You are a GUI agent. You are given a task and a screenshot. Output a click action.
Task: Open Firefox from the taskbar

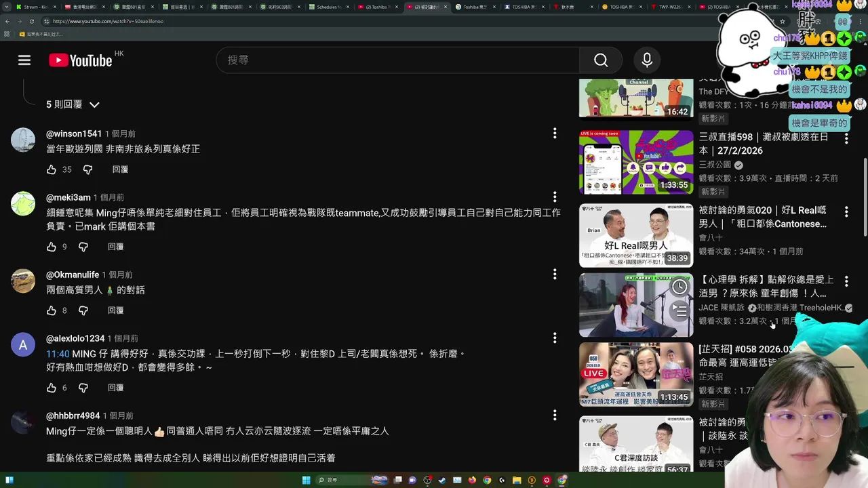472,480
